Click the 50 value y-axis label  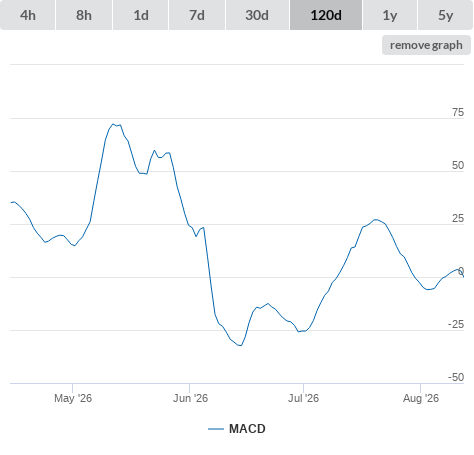click(x=458, y=165)
